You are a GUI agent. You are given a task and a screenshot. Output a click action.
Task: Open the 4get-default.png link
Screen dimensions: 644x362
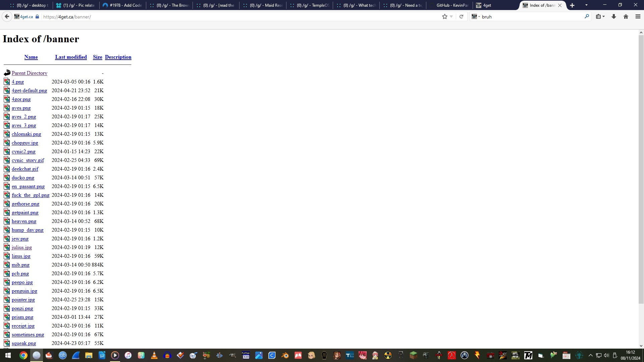[29, 90]
